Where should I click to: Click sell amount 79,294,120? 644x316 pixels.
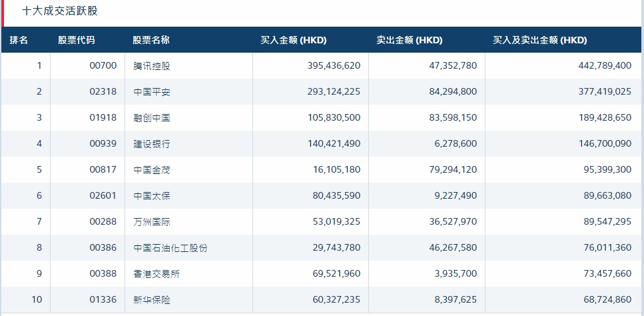click(454, 169)
